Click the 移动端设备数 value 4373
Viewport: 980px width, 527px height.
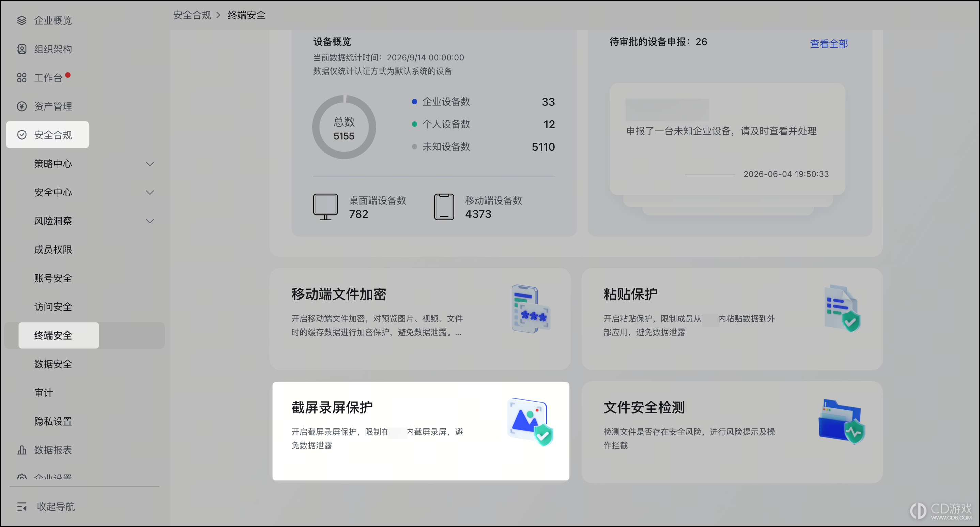pos(478,214)
